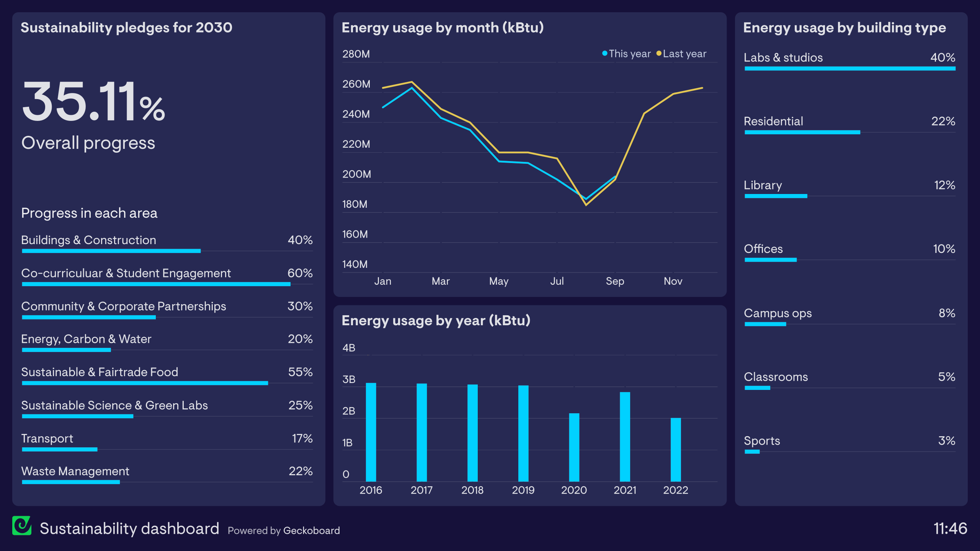Switch to the Energy usage by year panel

tap(436, 321)
